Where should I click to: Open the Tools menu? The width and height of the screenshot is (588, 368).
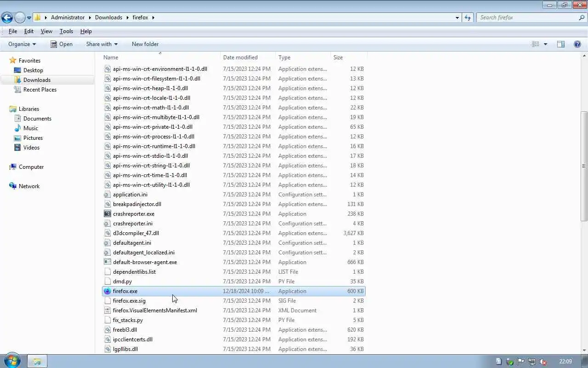(66, 31)
